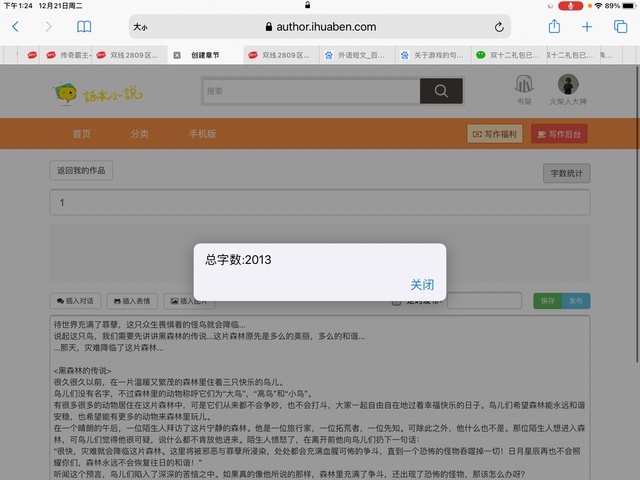Click the 写作后台 red button
This screenshot has height=480, width=640.
[559, 134]
